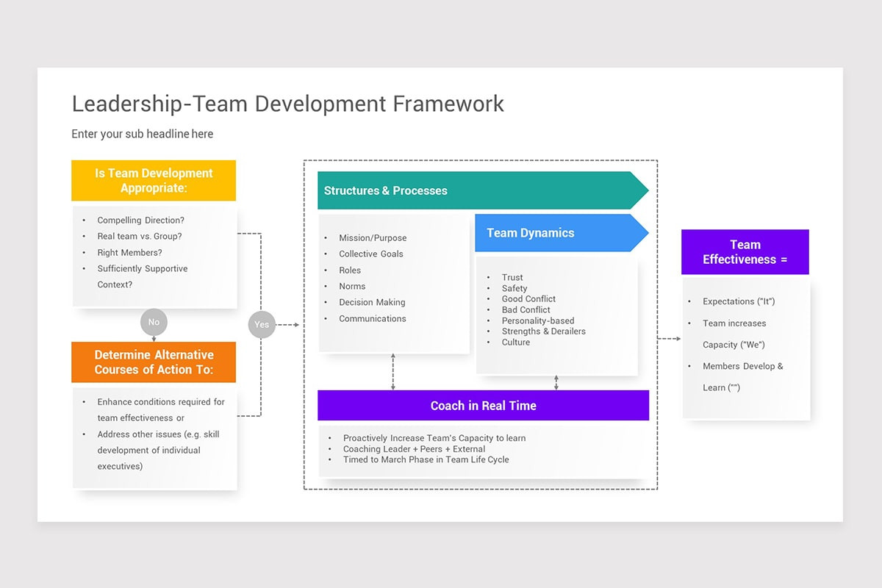The image size is (882, 588).
Task: Select the 'Trust' bullet in Team Dynamics
Action: pos(512,277)
